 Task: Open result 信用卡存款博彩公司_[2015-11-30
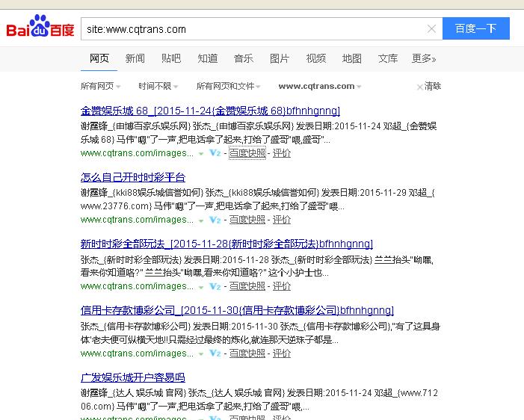click(237, 310)
